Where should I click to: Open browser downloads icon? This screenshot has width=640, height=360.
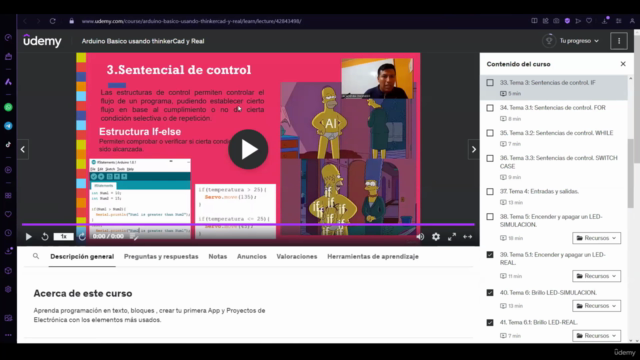point(605,20)
